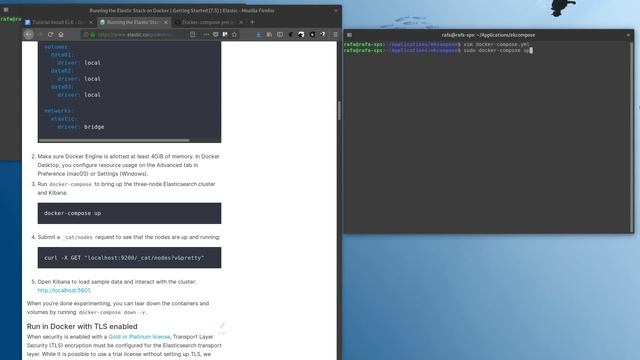
Task: Open Firefox downloads arrow icon
Action: 259,35
